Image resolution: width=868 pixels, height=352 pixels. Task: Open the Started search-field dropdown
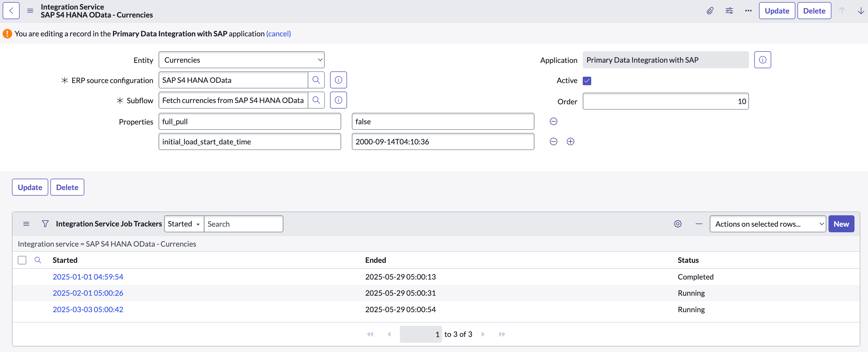(184, 224)
